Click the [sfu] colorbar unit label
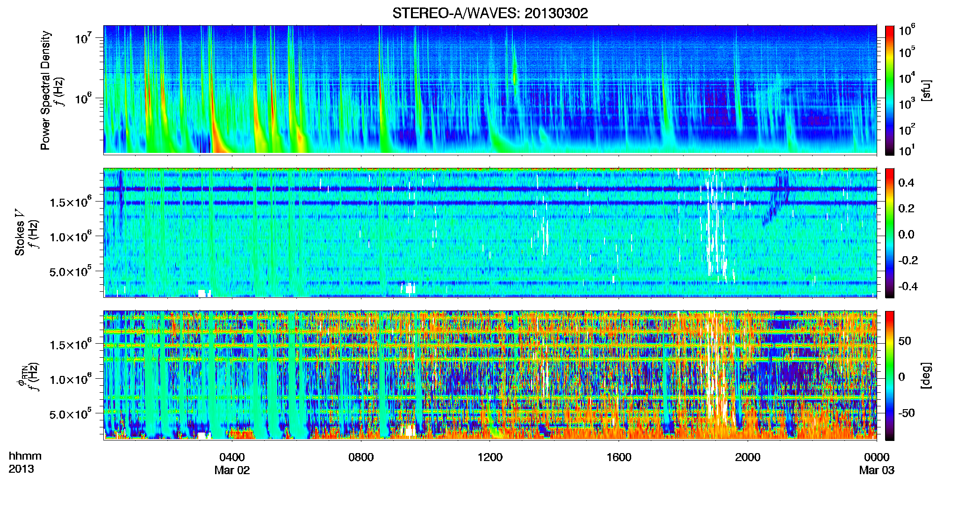The image size is (980, 505). point(926,90)
